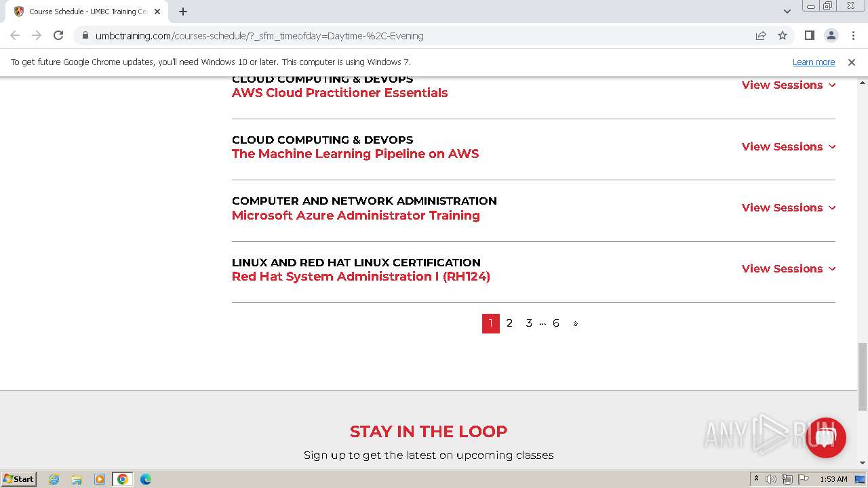The height and width of the screenshot is (488, 868).
Task: Select current page 1 in pagination
Action: click(491, 323)
